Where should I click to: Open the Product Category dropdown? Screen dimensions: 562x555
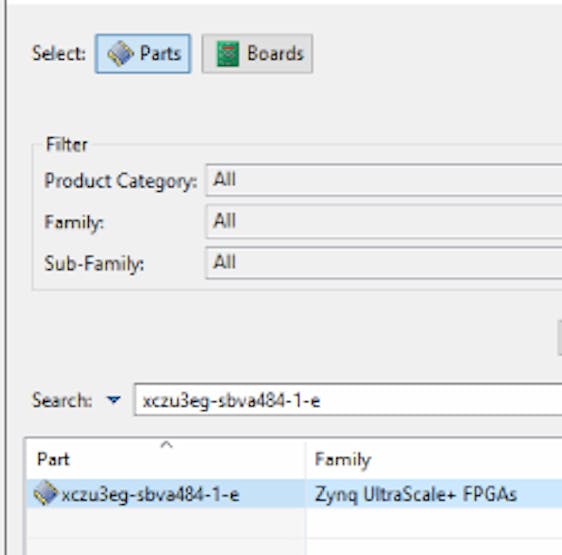(384, 180)
